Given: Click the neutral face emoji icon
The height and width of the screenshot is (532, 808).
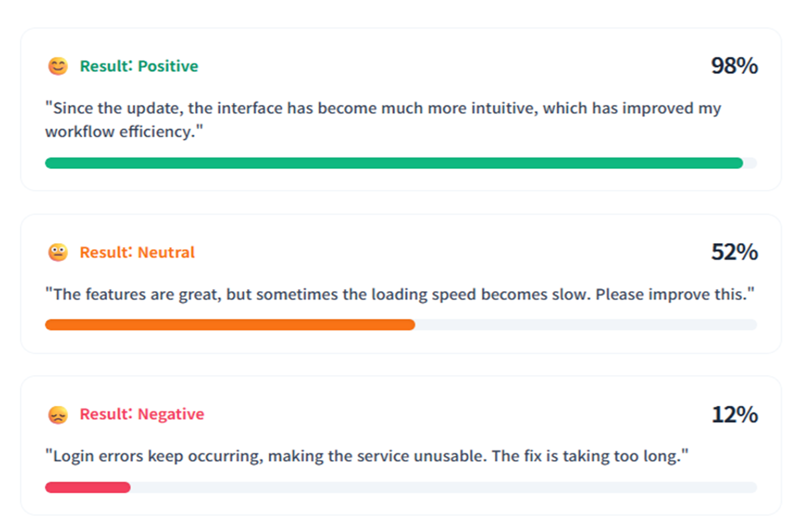Looking at the screenshot, I should pyautogui.click(x=58, y=252).
